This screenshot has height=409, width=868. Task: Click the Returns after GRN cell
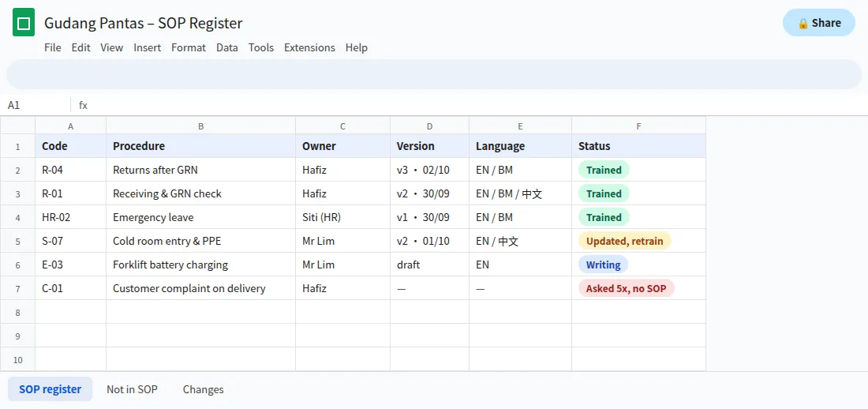pos(201,170)
